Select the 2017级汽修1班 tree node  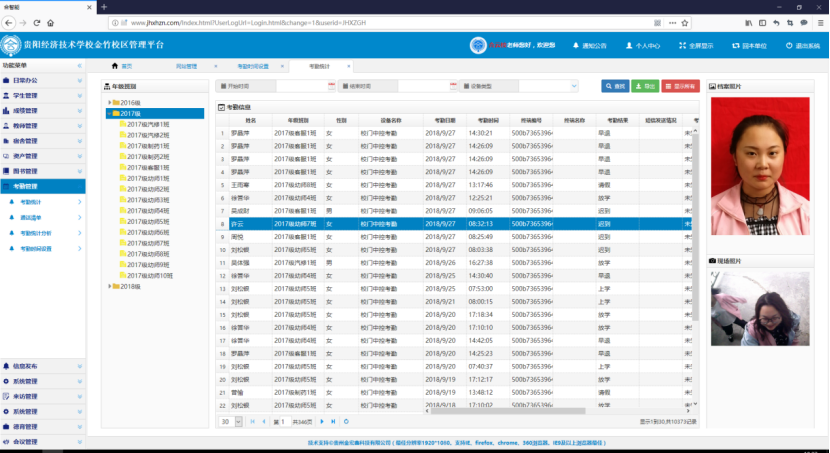[148, 124]
